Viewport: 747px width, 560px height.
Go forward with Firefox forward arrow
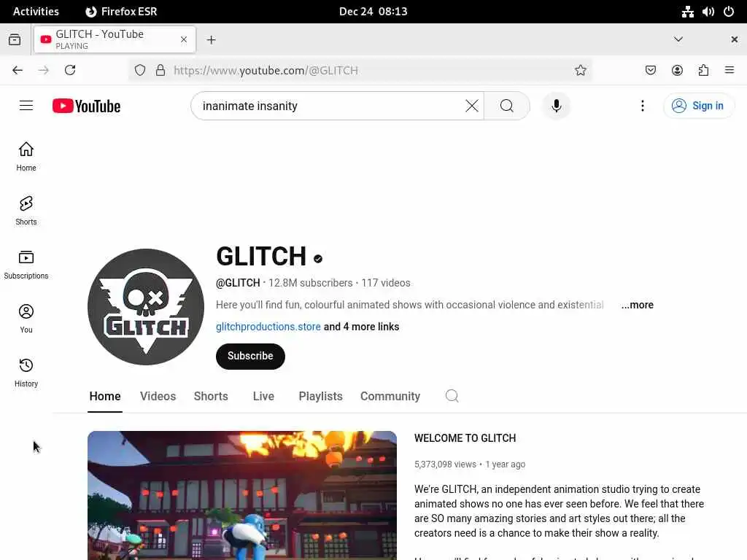[44, 71]
